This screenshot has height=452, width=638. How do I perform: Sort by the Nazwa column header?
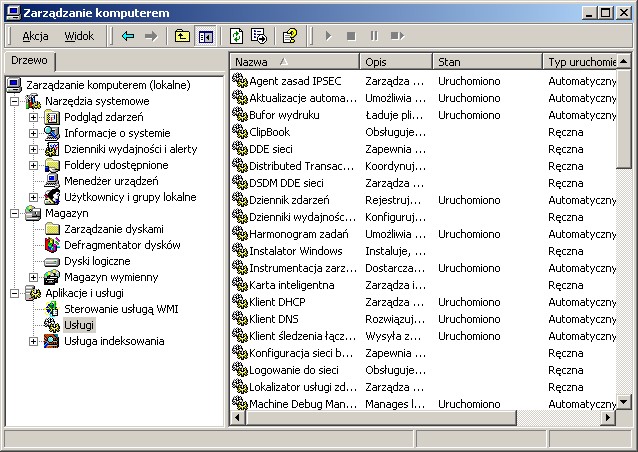pyautogui.click(x=295, y=62)
